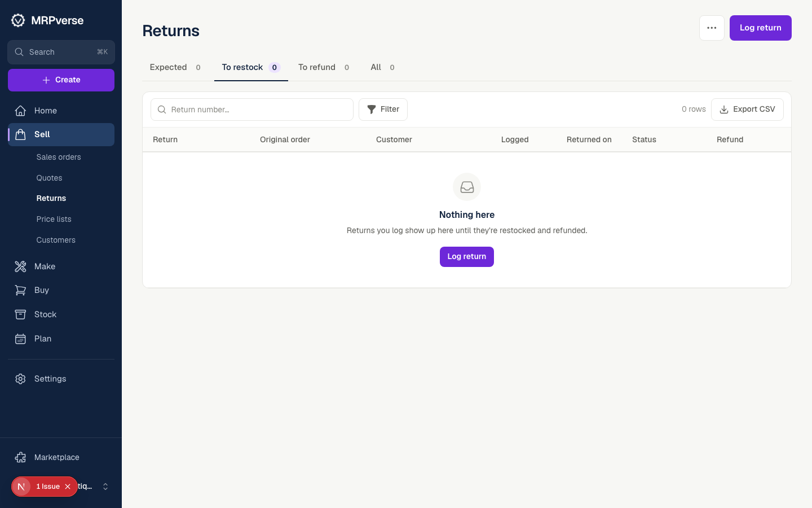Image resolution: width=812 pixels, height=508 pixels.
Task: Click the top-right Log return button
Action: (x=761, y=28)
